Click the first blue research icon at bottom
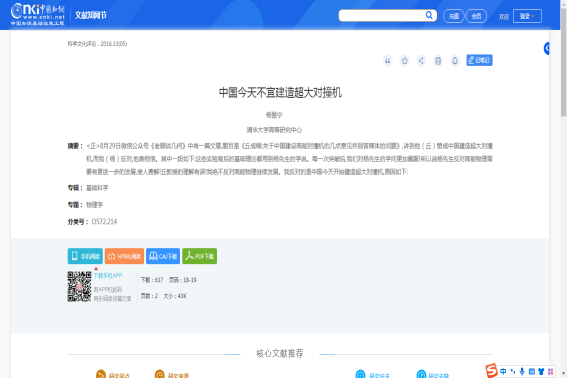 click(361, 374)
